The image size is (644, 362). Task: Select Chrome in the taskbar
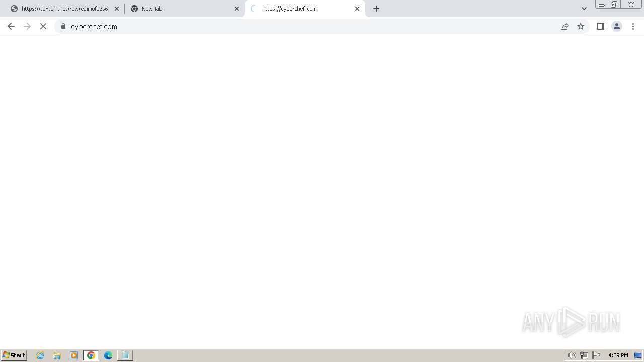91,355
